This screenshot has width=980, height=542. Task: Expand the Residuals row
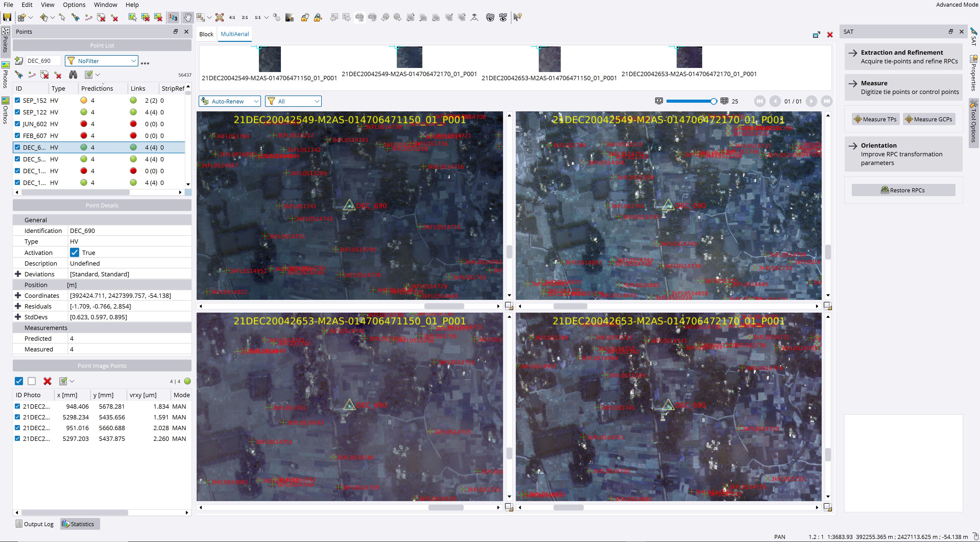[18, 306]
